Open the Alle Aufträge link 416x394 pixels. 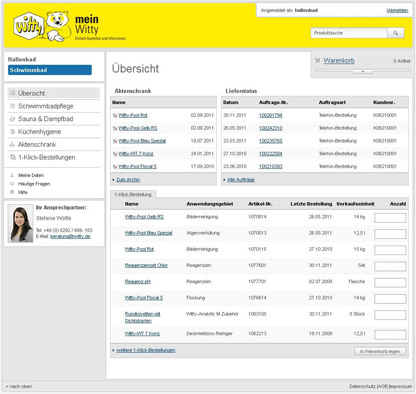coord(241,180)
